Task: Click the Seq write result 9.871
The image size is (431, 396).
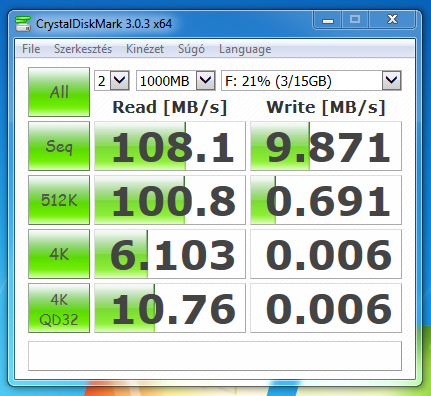Action: (326, 146)
